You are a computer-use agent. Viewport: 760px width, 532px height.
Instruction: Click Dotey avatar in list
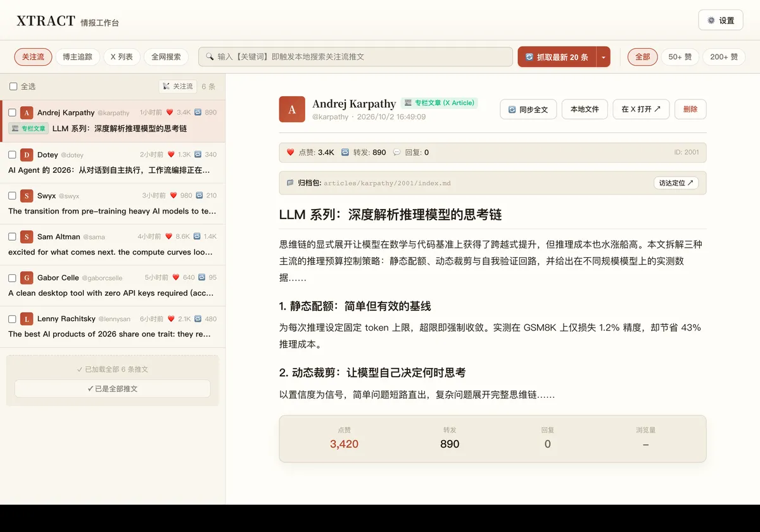pyautogui.click(x=27, y=155)
